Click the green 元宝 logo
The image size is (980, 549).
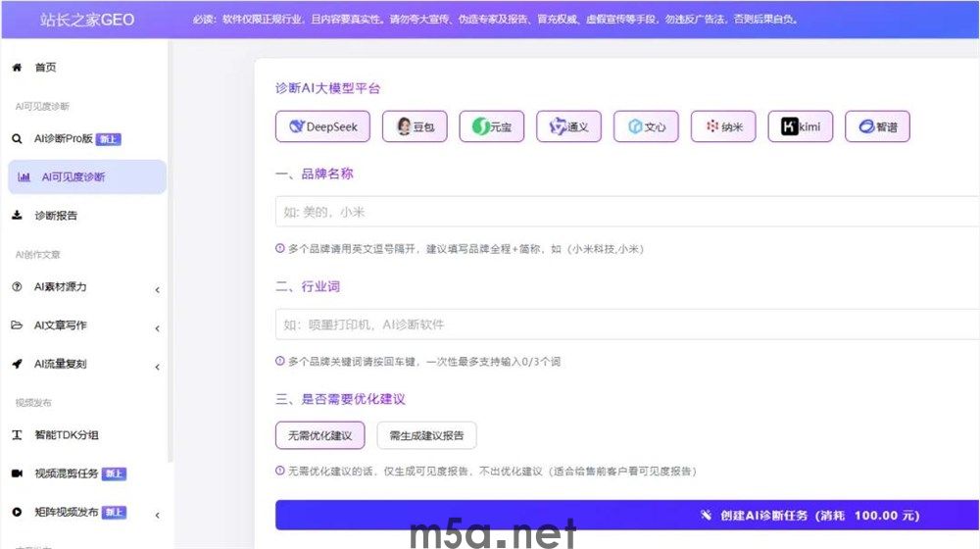coord(480,126)
